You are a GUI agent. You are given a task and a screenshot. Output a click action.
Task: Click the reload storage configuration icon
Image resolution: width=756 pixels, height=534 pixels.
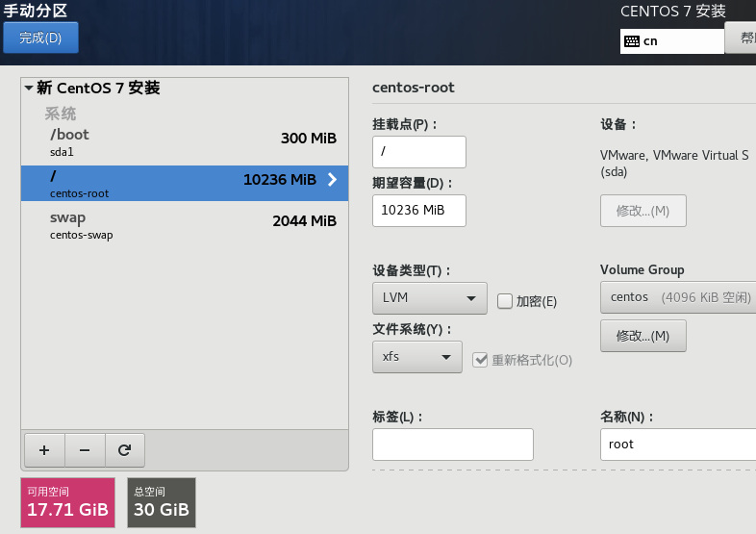[124, 450]
